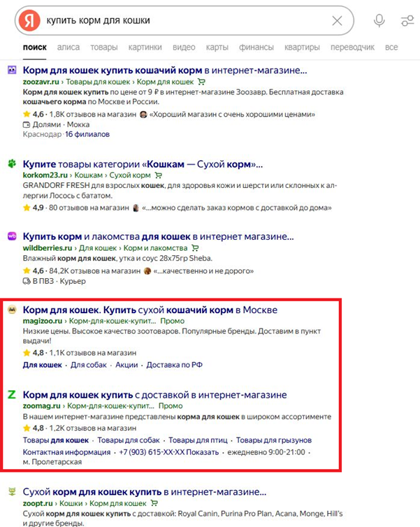The image size is (420, 527).
Task: Switch to the товары tab
Action: point(104,48)
